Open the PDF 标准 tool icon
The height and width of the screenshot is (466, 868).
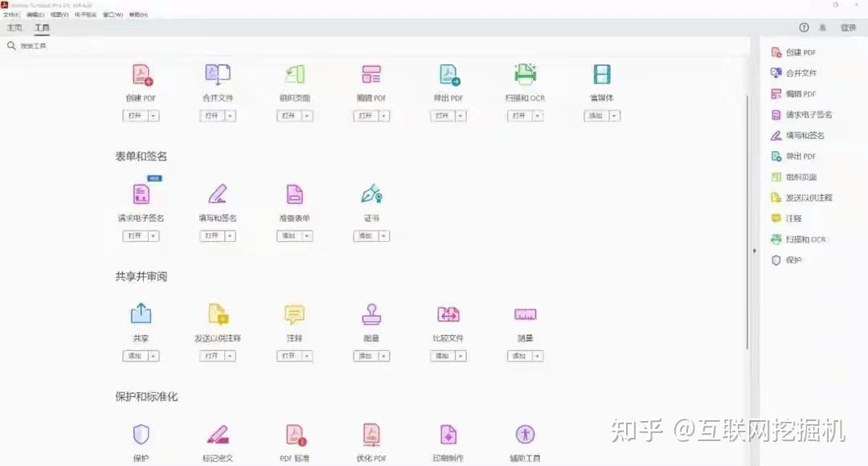click(296, 435)
